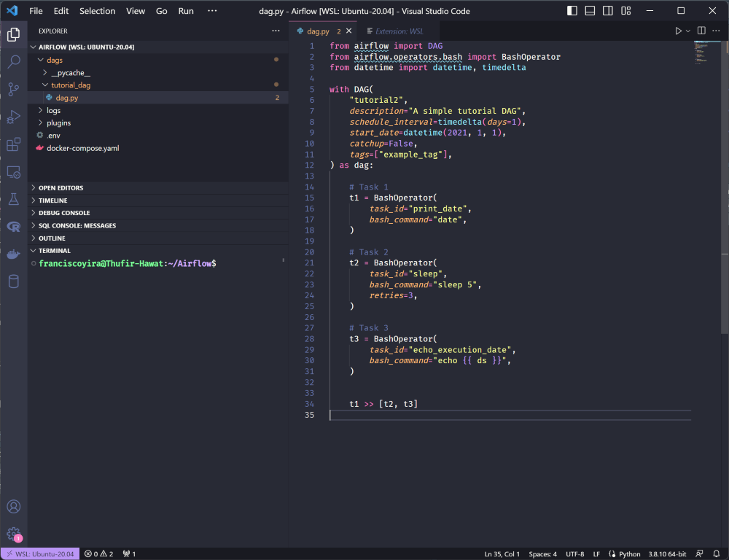Open the Testing flask view
The height and width of the screenshot is (560, 729).
coord(13,199)
